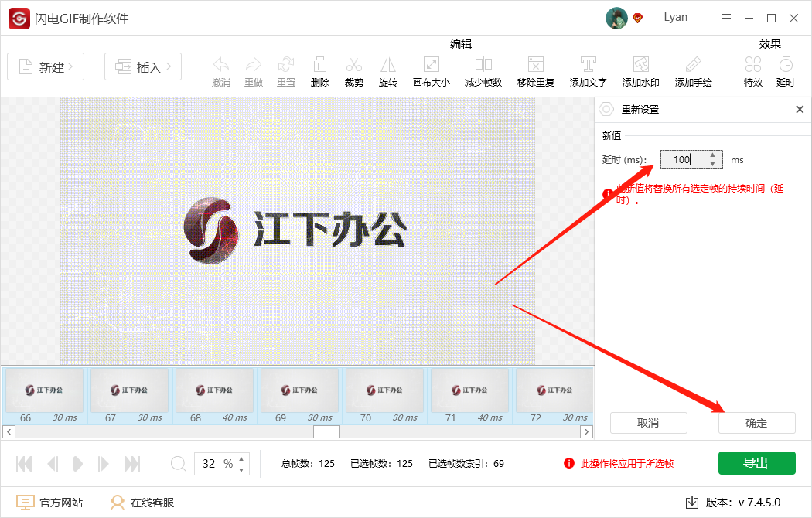Close the 重新设置 panel
This screenshot has width=812, height=518.
(800, 109)
